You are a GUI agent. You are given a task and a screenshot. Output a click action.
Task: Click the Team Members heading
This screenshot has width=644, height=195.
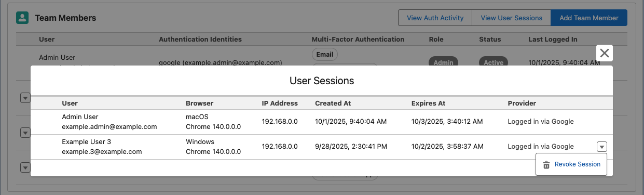coord(65,18)
